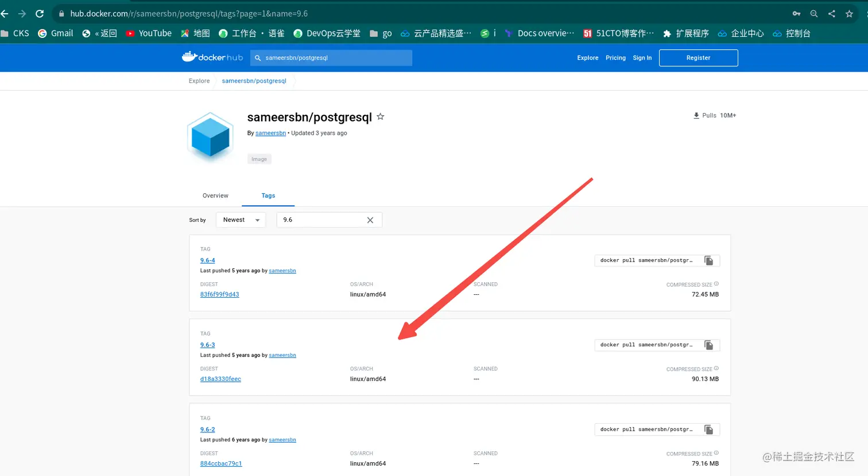Click compressed size info icon for 9.6-2

pyautogui.click(x=716, y=453)
